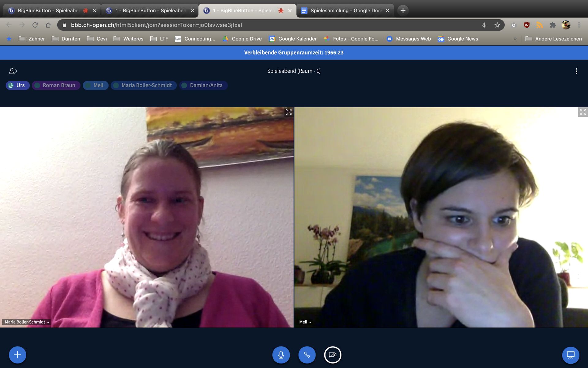The width and height of the screenshot is (588, 368).
Task: Open the browser extensions puzzle icon
Action: [x=553, y=25]
